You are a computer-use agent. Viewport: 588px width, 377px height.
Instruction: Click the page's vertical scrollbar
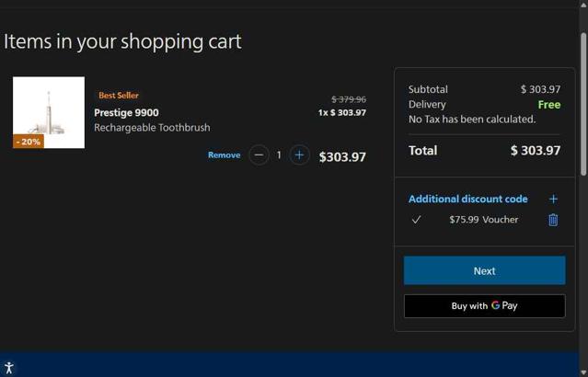(583, 101)
